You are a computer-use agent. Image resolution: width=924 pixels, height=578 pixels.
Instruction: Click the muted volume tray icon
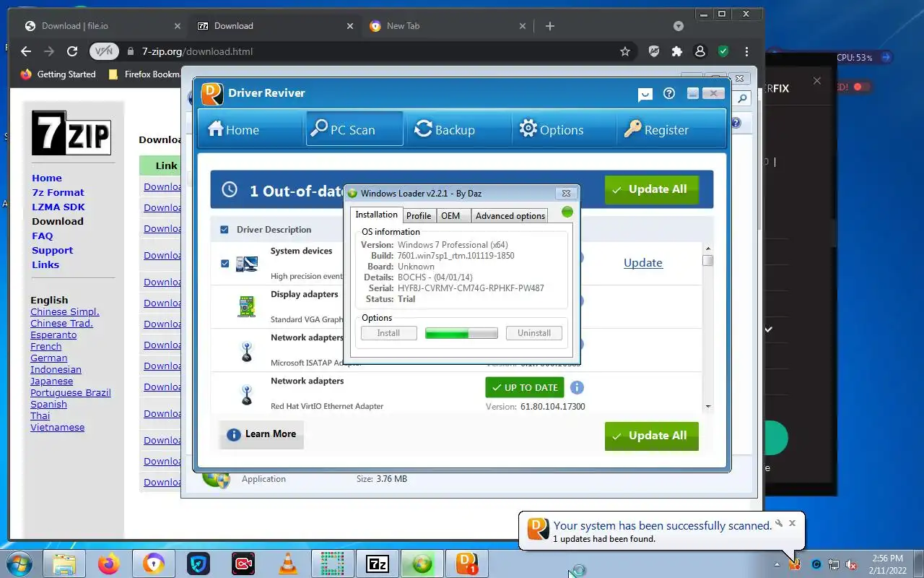(851, 564)
